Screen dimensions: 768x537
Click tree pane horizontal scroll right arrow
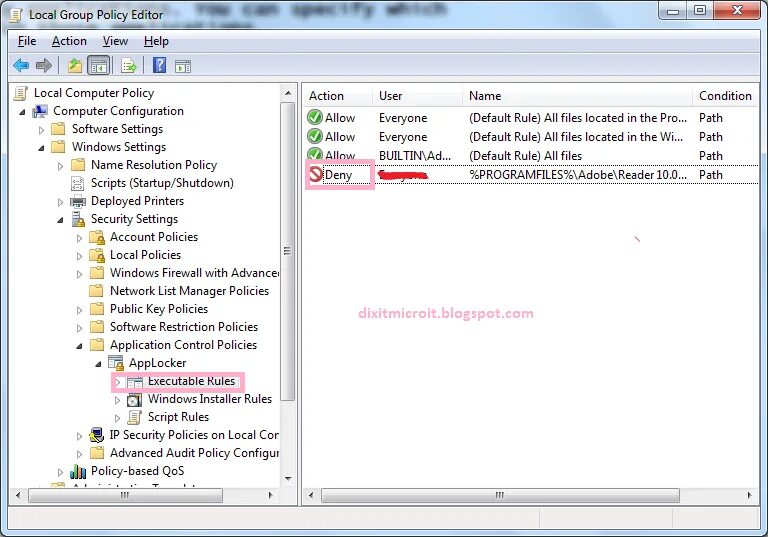pyautogui.click(x=270, y=495)
